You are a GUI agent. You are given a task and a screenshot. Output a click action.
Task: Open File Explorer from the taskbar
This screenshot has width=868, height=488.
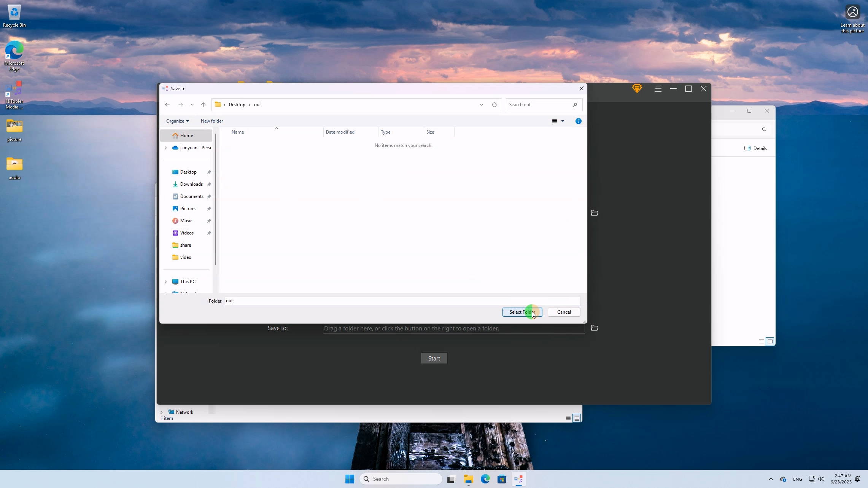468,478
